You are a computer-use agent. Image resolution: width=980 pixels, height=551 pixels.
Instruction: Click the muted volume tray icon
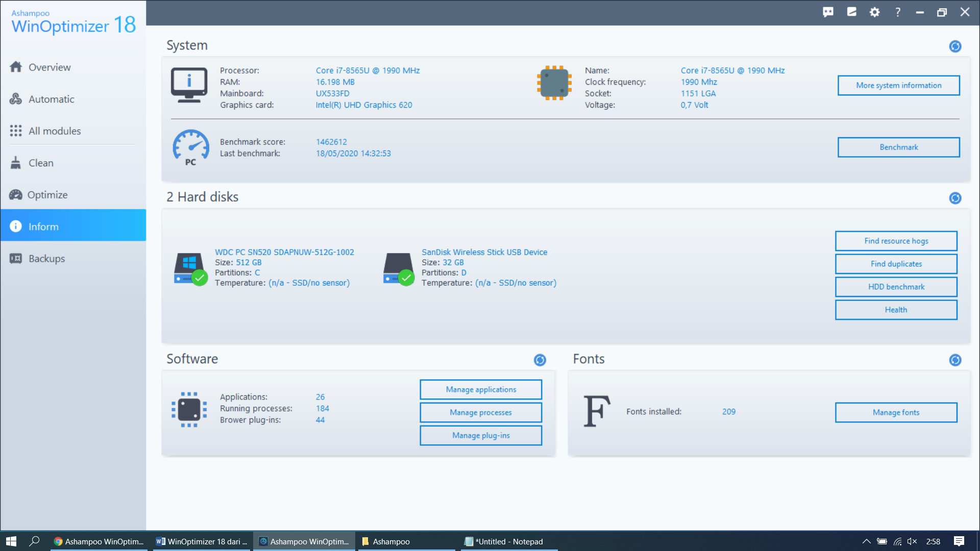click(x=912, y=541)
